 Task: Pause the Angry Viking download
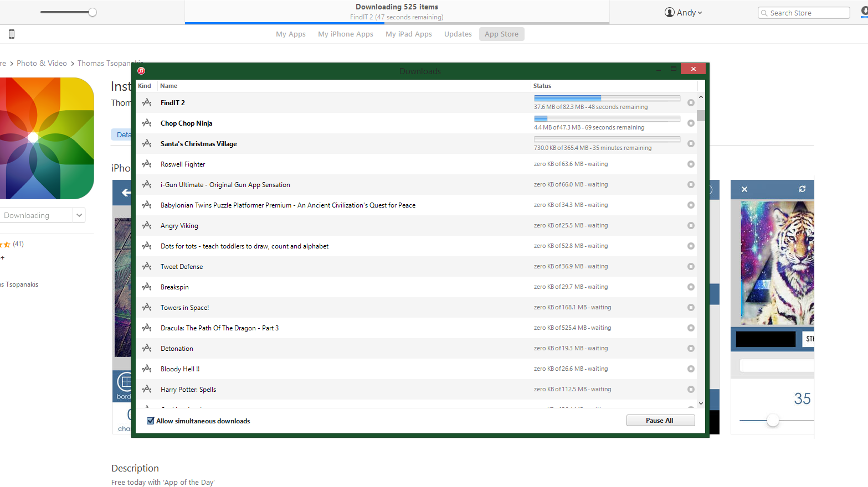point(691,225)
